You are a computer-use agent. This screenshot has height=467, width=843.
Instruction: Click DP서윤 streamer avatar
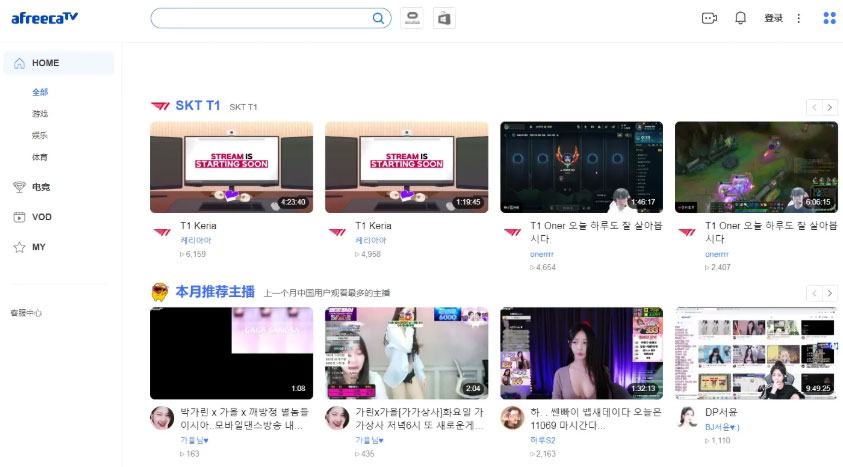687,418
